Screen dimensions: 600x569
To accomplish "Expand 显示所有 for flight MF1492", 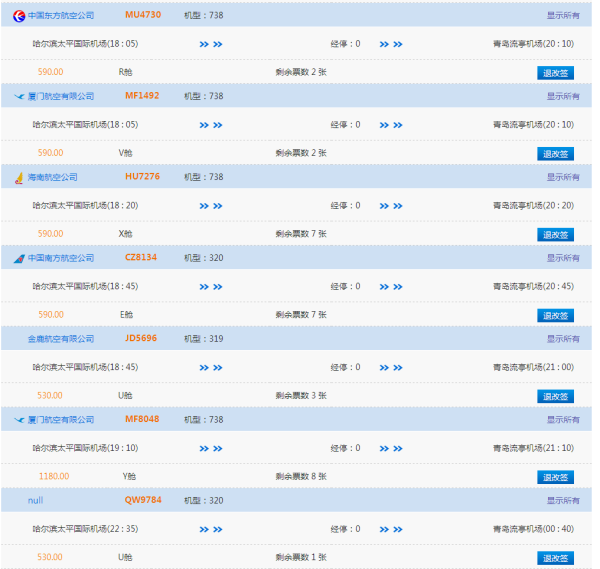I will pos(563,96).
